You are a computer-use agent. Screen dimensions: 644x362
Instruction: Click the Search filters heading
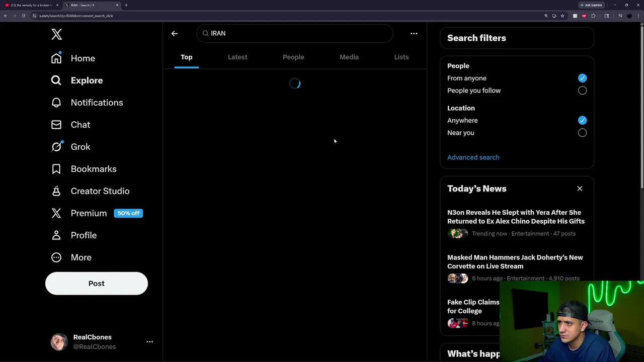tap(476, 38)
